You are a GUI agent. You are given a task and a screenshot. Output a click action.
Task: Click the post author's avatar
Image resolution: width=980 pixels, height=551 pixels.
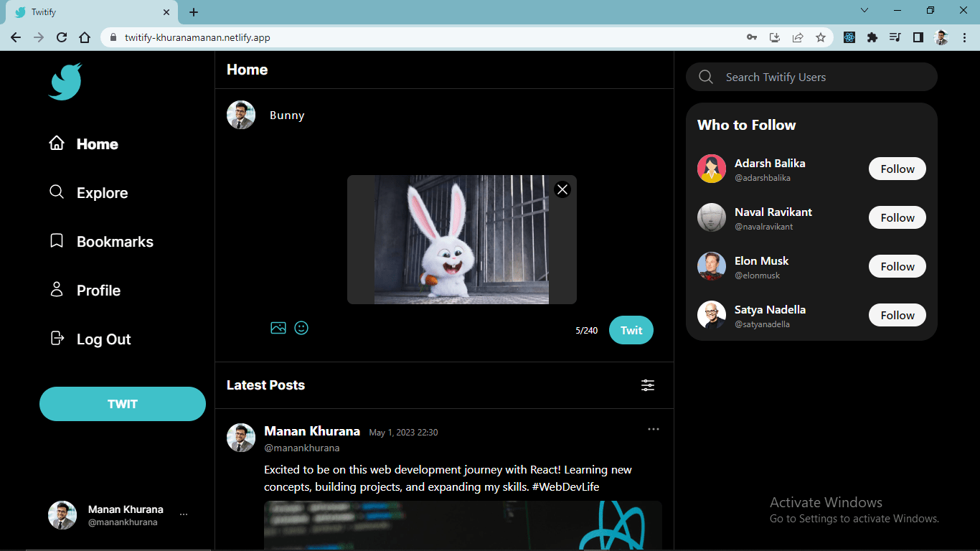coord(241,438)
